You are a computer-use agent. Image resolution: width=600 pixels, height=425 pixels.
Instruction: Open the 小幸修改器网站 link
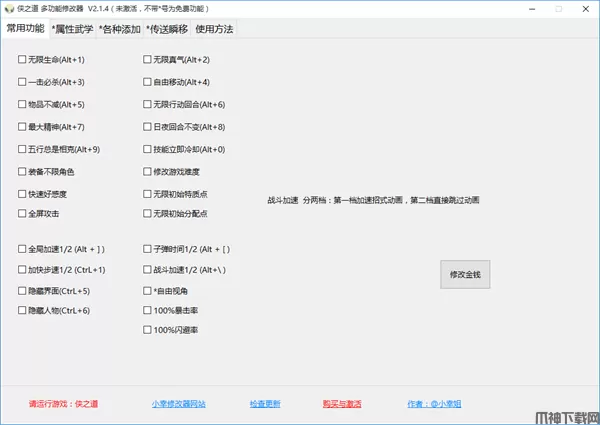click(178, 404)
